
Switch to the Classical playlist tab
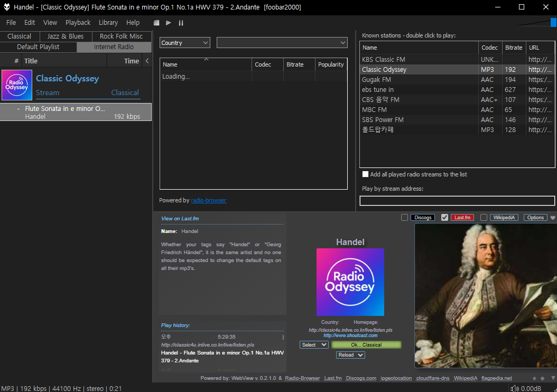point(19,36)
